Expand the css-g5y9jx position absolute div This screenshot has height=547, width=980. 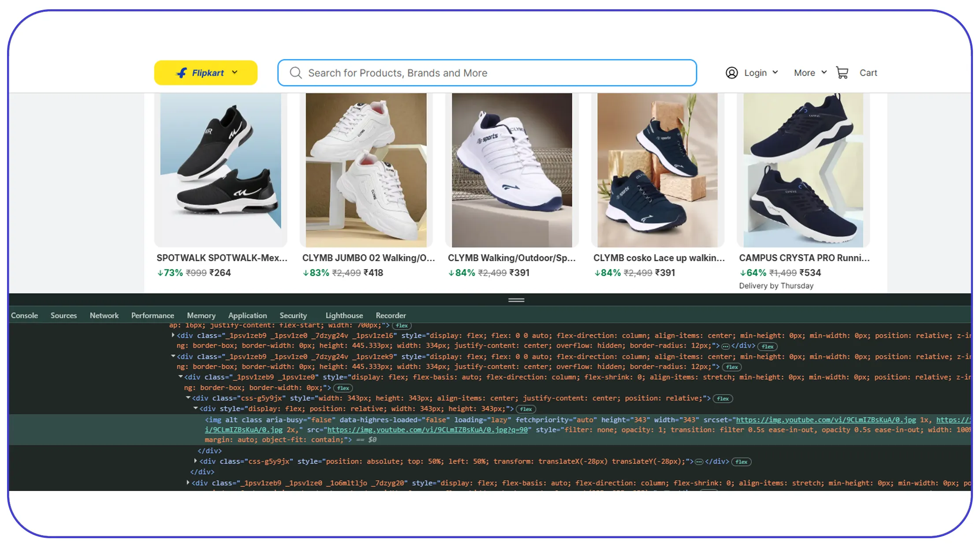[x=195, y=461]
